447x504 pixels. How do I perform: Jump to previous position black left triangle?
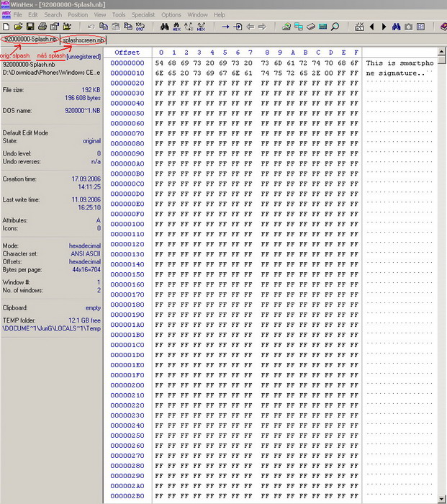[372, 27]
